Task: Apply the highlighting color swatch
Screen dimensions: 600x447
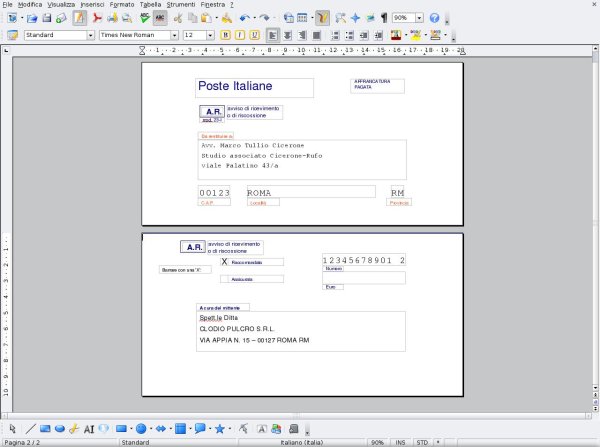Action: click(x=416, y=35)
